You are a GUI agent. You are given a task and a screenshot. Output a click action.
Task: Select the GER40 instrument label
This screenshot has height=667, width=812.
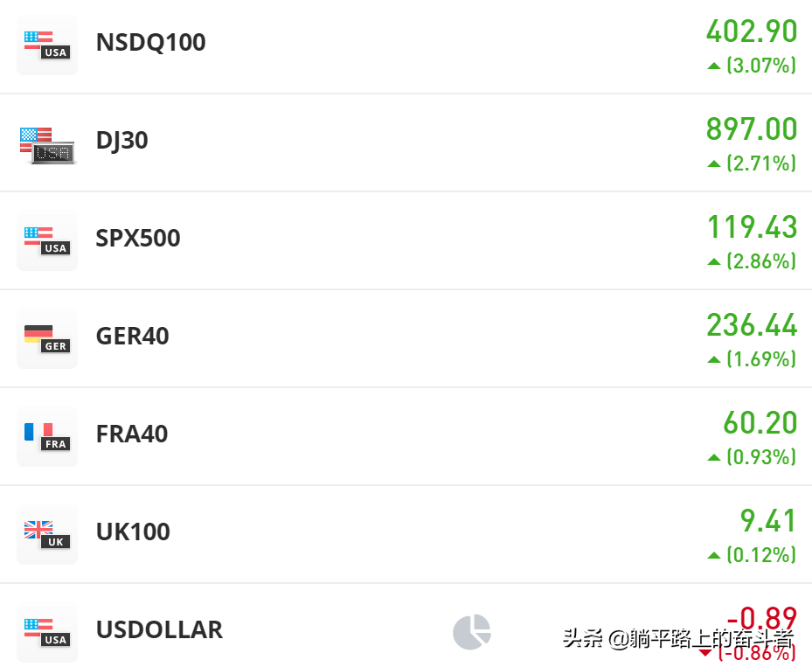pos(132,337)
